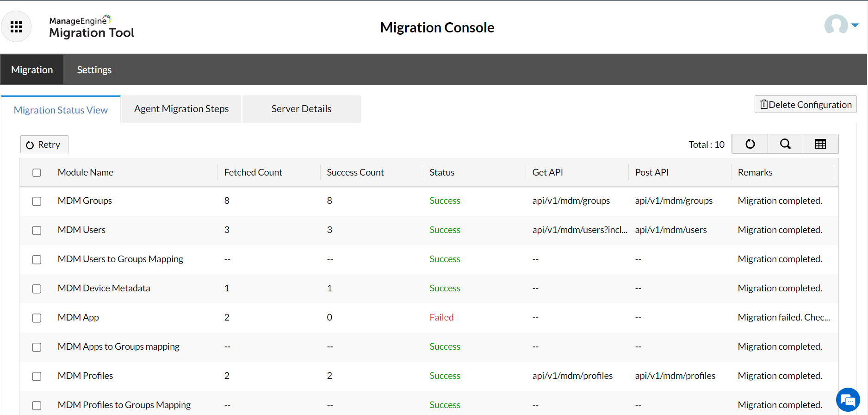Toggle the select-all header checkbox
This screenshot has height=415, width=868.
tap(37, 173)
